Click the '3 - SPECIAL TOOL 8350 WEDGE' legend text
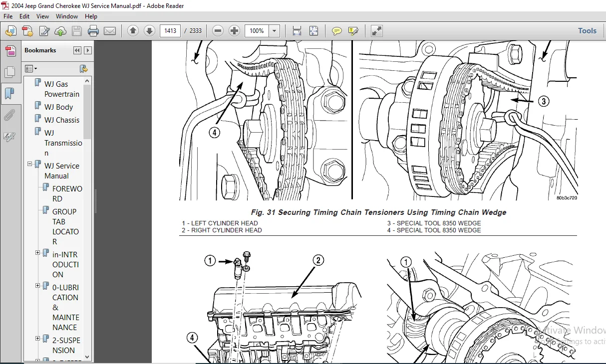 click(x=434, y=223)
